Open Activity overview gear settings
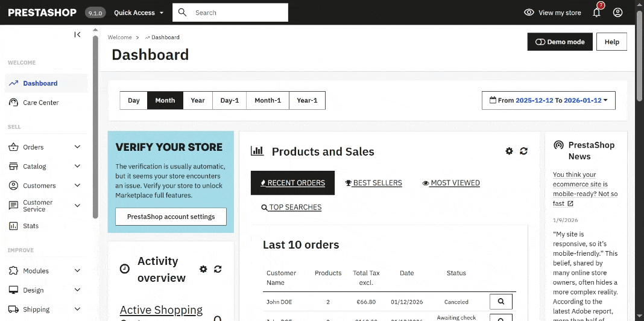Screen dimensions: 644x321 click(203, 269)
